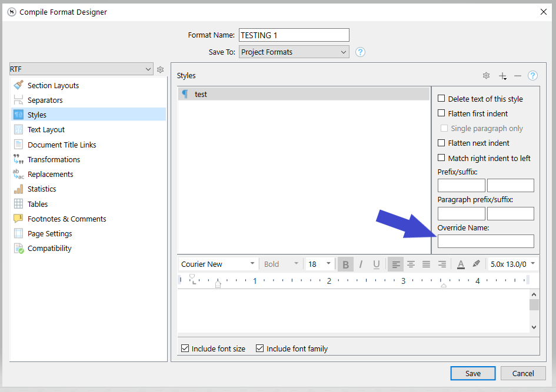Open the text color picker
This screenshot has width=556, height=392.
[x=461, y=264]
